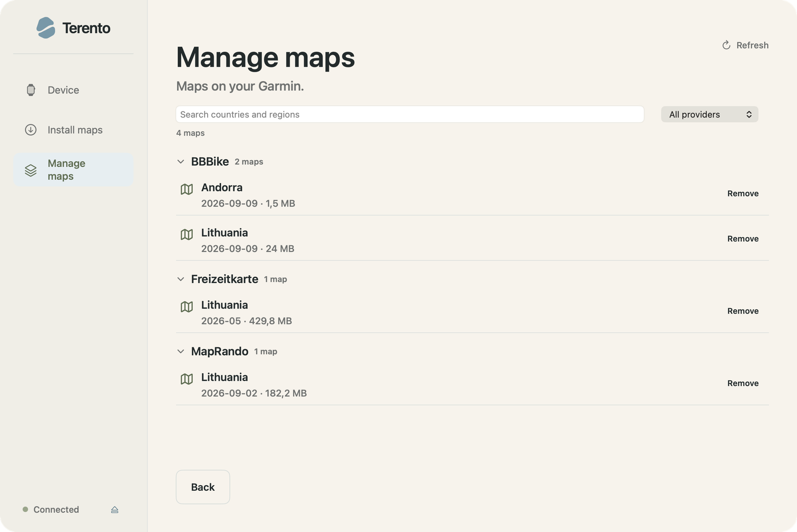Click the "2026-09-02 · 182,2 MB" text
Image resolution: width=797 pixels, height=532 pixels.
(x=254, y=393)
